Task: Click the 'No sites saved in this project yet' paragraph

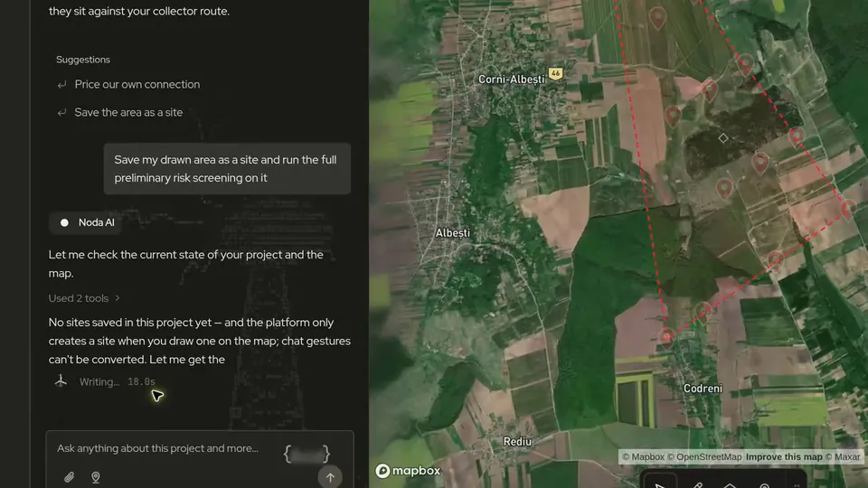Action: pos(199,341)
